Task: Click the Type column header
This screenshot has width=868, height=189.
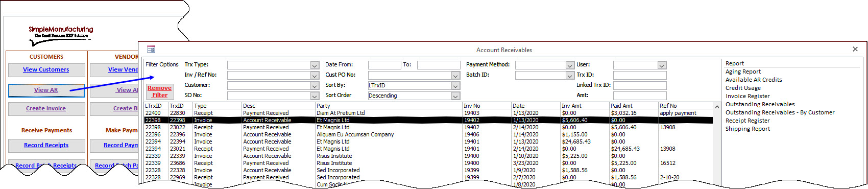Action: click(218, 106)
